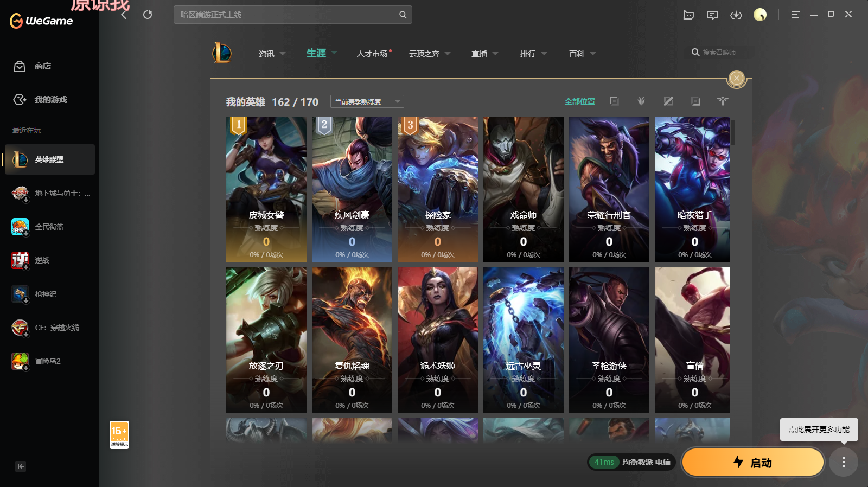The width and height of the screenshot is (868, 487).
Task: Open the 复仇焰魂 hero card
Action: 352,340
